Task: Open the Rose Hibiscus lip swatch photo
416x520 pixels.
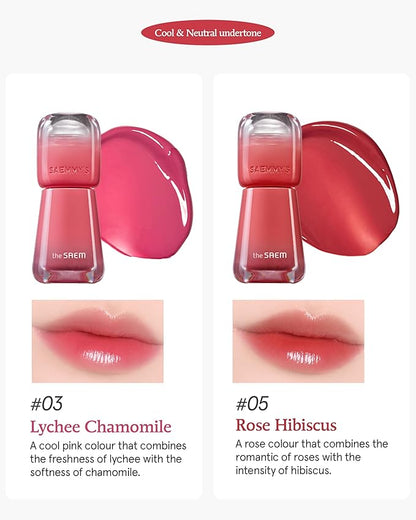Action: point(298,341)
